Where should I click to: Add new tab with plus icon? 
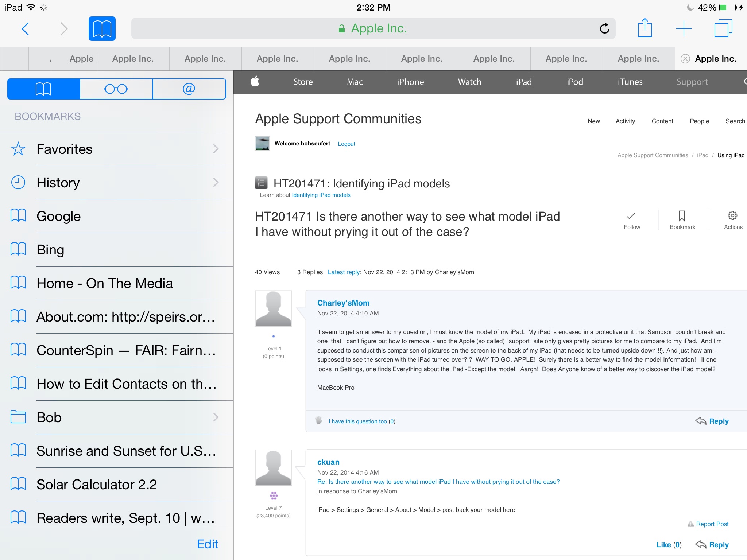(x=684, y=28)
